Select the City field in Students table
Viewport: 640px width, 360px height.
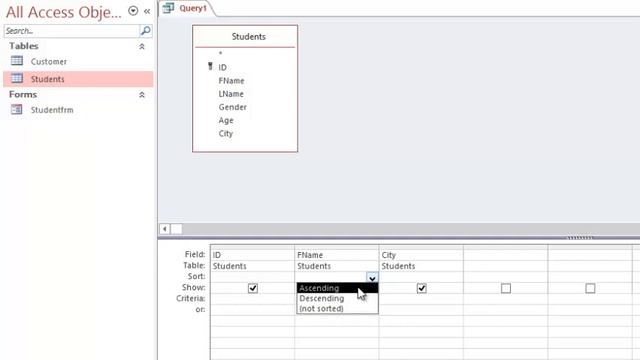[226, 133]
